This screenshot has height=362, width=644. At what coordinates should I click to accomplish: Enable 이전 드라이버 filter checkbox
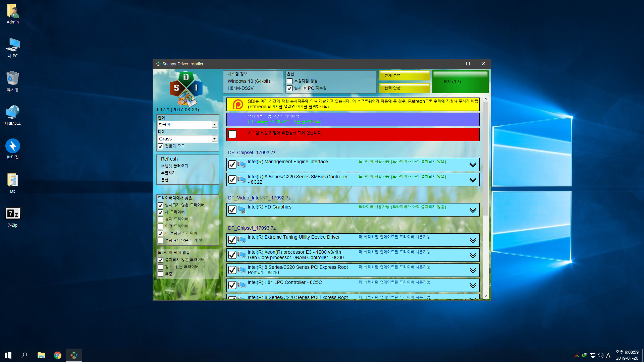click(161, 226)
